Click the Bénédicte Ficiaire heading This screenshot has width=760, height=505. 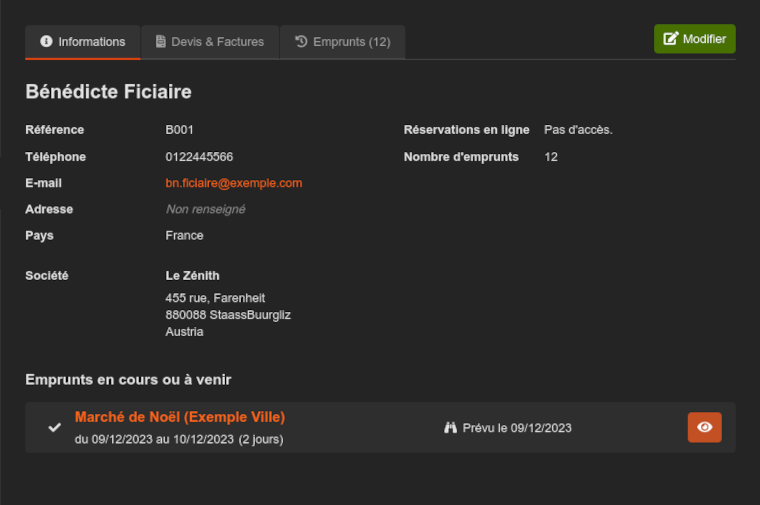(x=108, y=92)
